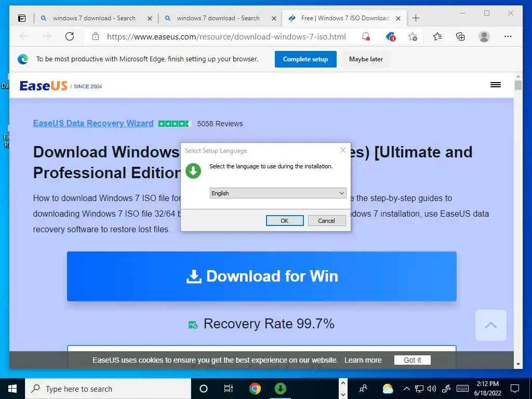Click the scrollbar down arrow
The width and height of the screenshot is (532, 399).
coord(518,364)
